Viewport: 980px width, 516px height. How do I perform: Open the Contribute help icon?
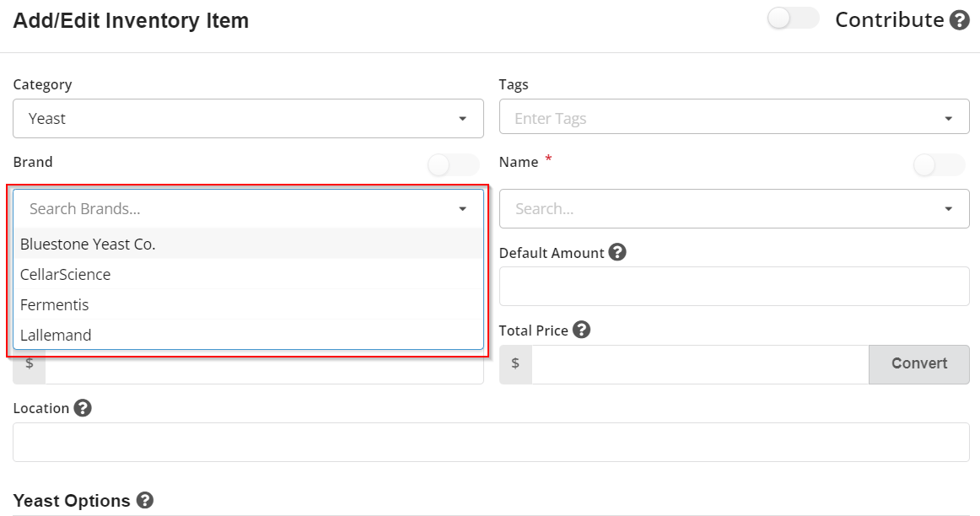(x=960, y=20)
